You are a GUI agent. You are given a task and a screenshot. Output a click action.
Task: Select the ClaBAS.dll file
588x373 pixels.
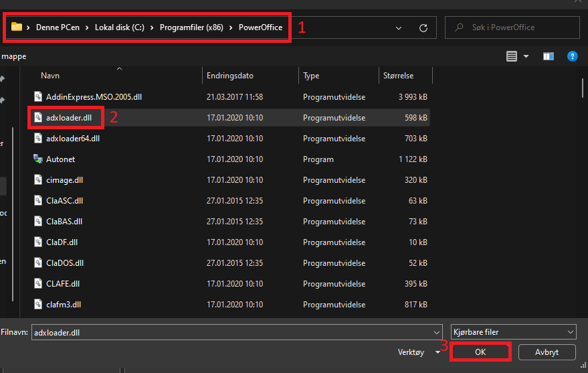[64, 222]
